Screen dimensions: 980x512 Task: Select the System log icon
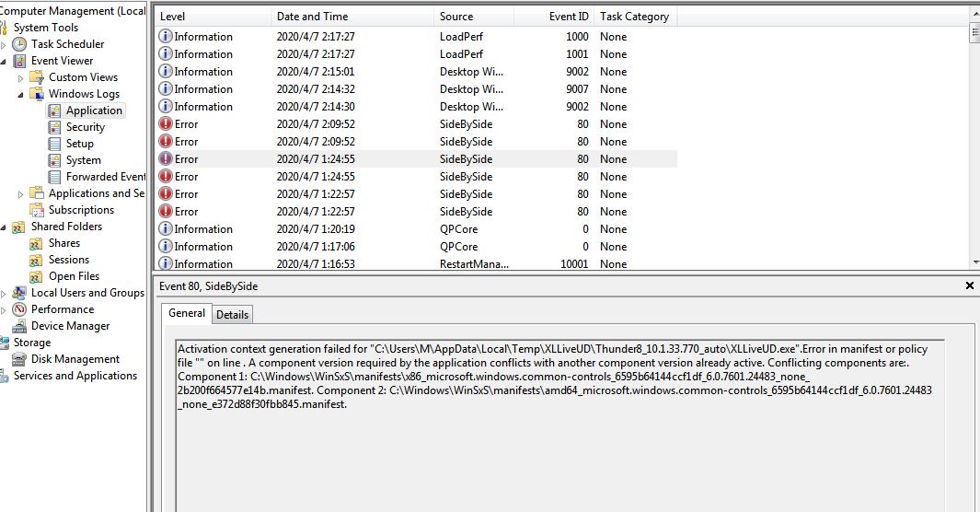click(54, 160)
